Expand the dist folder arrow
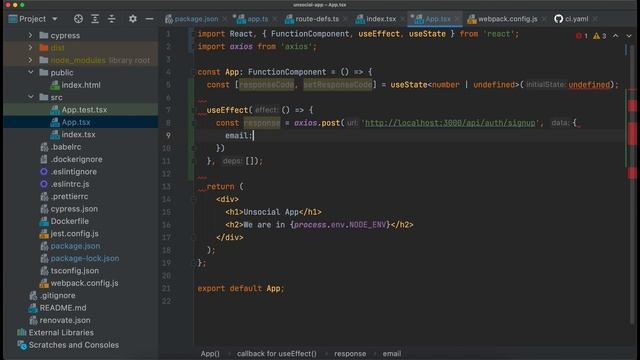Screen dimensions: 640x360 (30, 48)
